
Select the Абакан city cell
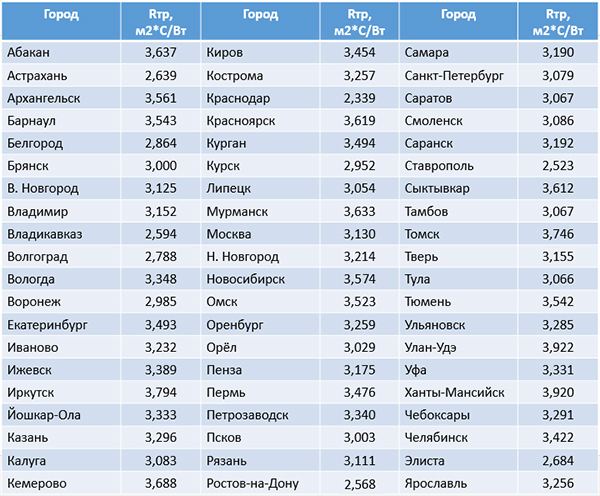click(x=61, y=52)
